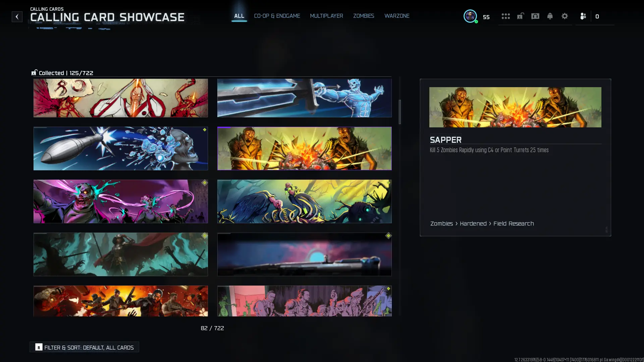Select the purple zombie eye-beam calling card
Image resolution: width=644 pixels, height=362 pixels.
[x=120, y=201]
